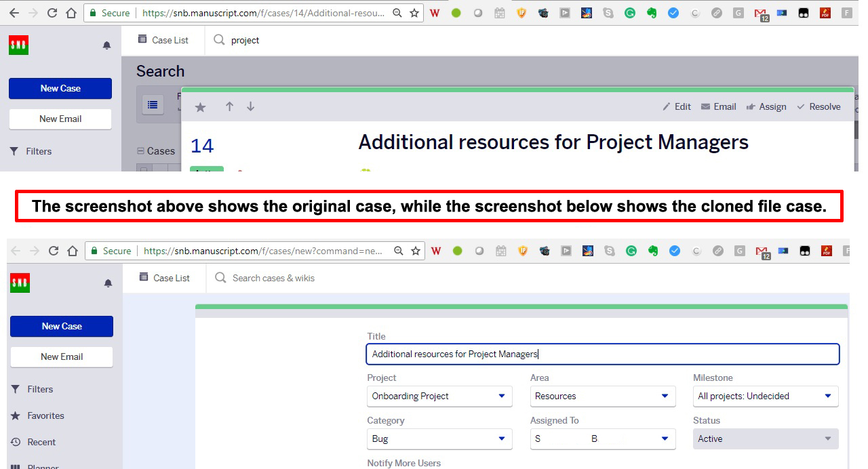
Task: Go to previous case with up arrow
Action: (229, 106)
